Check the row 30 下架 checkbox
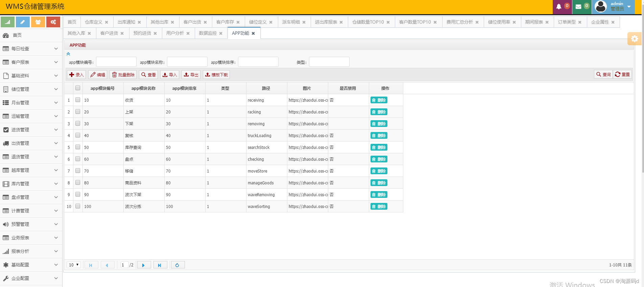644x287 pixels. click(78, 124)
